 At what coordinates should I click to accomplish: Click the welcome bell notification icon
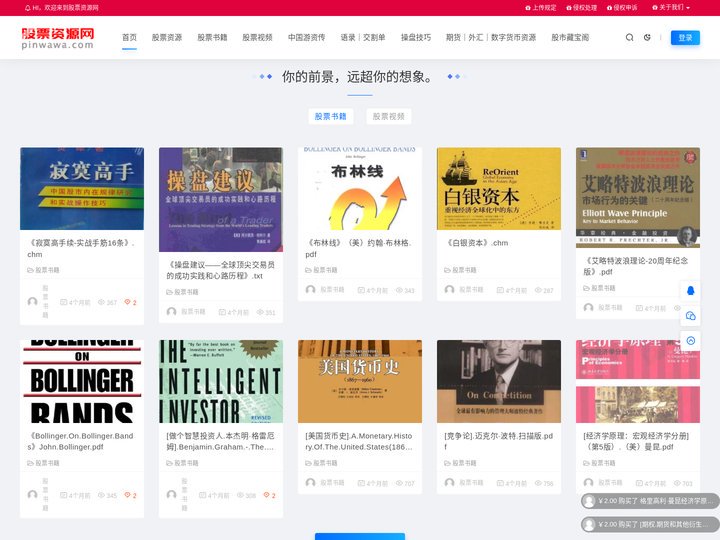click(x=28, y=8)
